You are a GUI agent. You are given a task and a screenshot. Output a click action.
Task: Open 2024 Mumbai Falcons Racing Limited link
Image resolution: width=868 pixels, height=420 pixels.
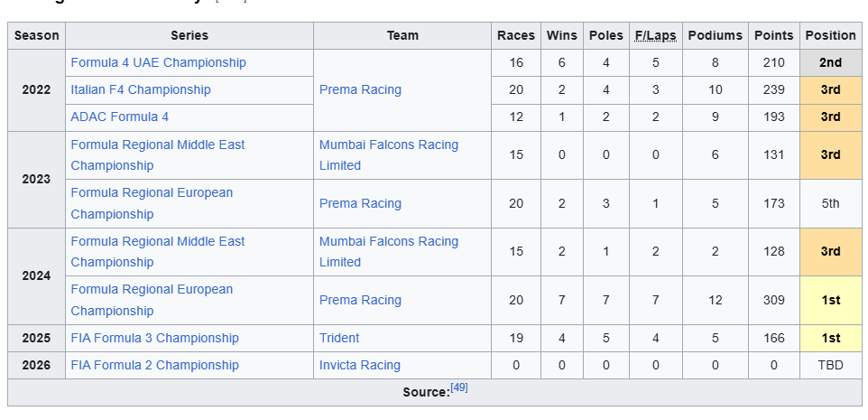point(388,241)
